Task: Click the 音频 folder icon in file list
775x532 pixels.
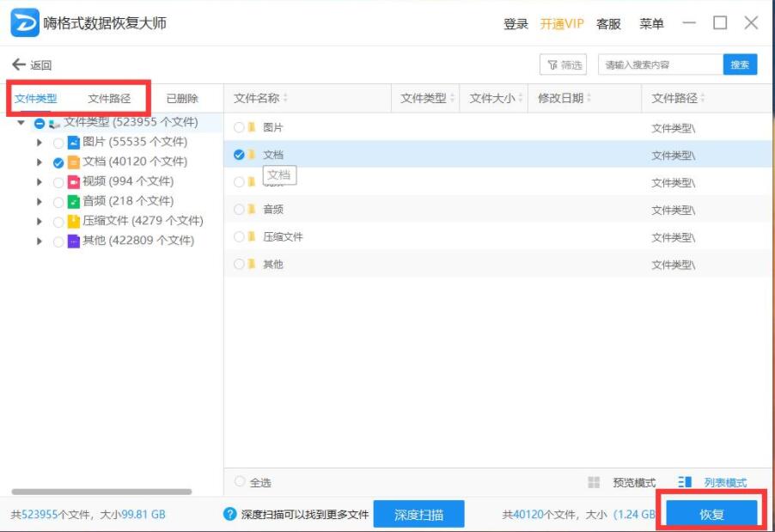Action: 252,209
